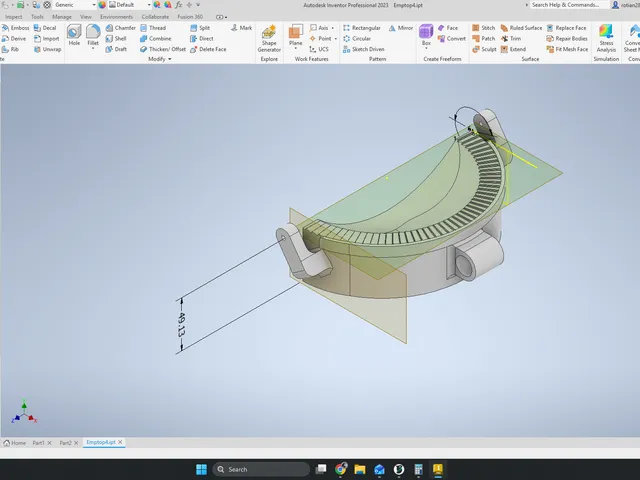This screenshot has height=480, width=640.
Task: Open the Collaborate ribbon tab
Action: click(x=155, y=17)
